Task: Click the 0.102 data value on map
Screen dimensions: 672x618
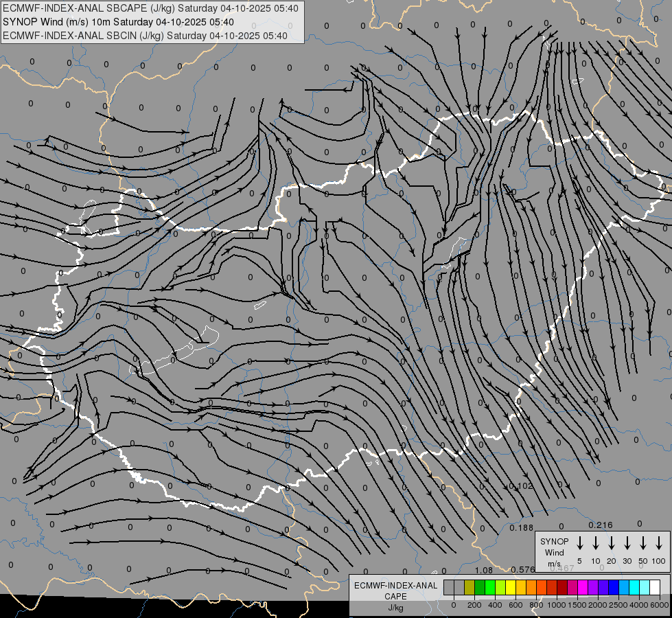Action: coord(521,486)
